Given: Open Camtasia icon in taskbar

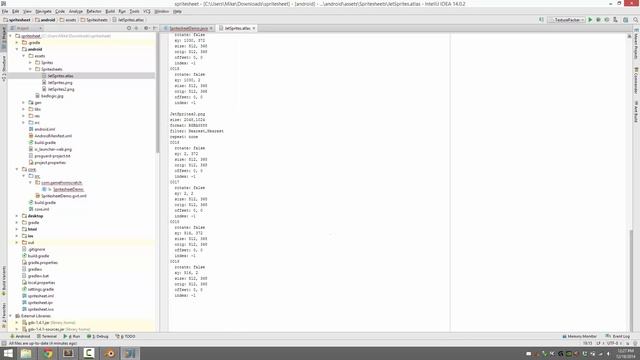Looking at the screenshot, I should point(89,353).
